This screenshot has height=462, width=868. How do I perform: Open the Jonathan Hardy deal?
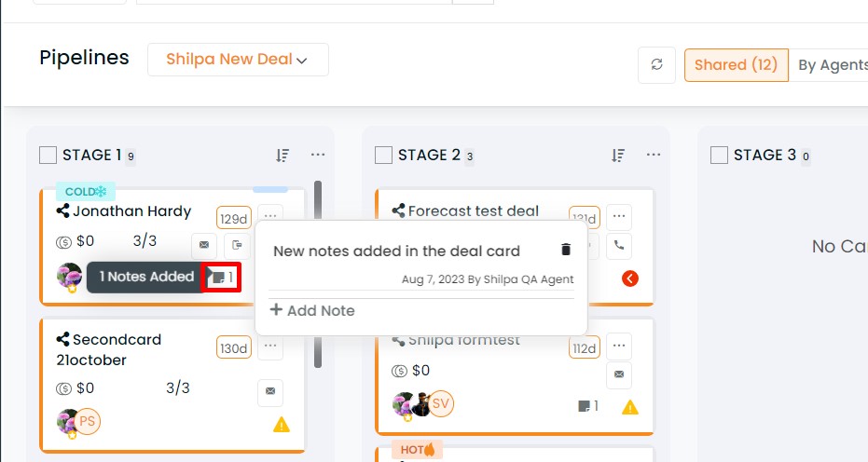(x=132, y=211)
